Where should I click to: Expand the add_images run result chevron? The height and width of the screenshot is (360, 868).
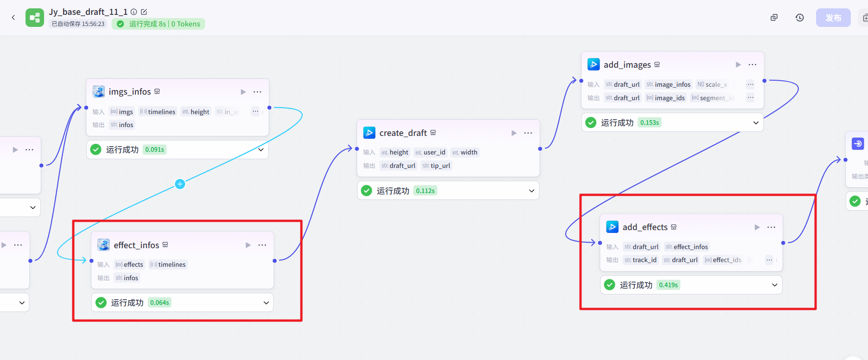(756, 122)
